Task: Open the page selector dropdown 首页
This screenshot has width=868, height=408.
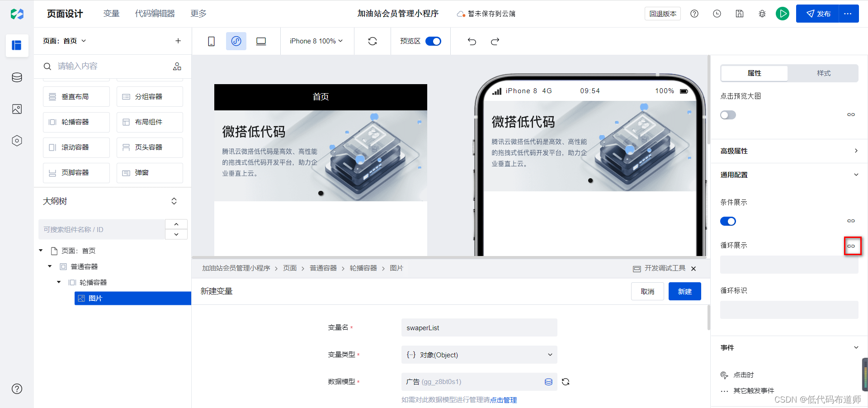Action: (65, 41)
